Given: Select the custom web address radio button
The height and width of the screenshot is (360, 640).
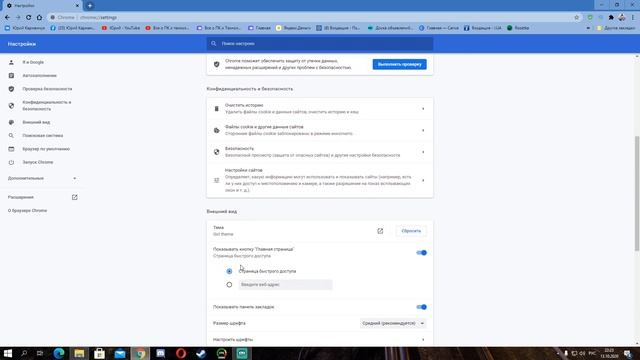Looking at the screenshot, I should pyautogui.click(x=229, y=284).
